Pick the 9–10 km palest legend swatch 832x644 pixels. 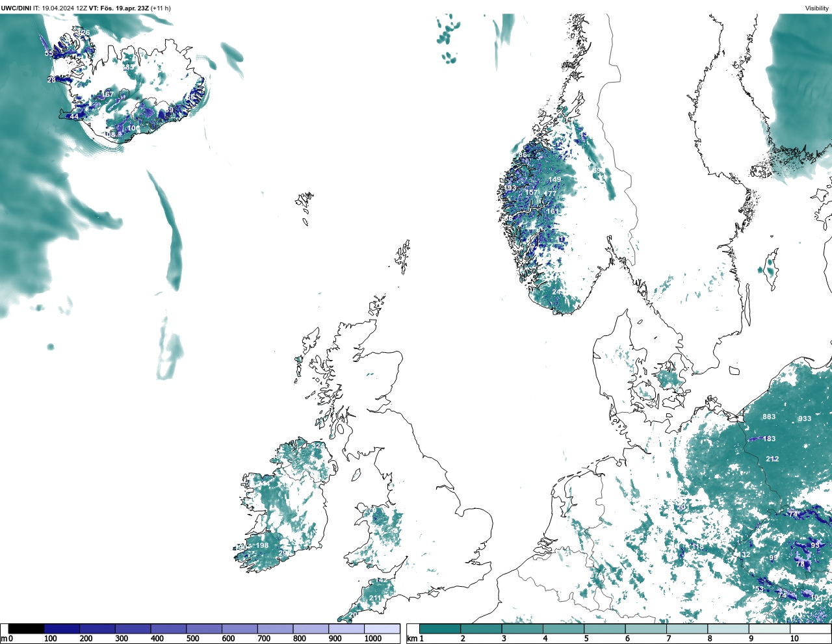(x=769, y=628)
